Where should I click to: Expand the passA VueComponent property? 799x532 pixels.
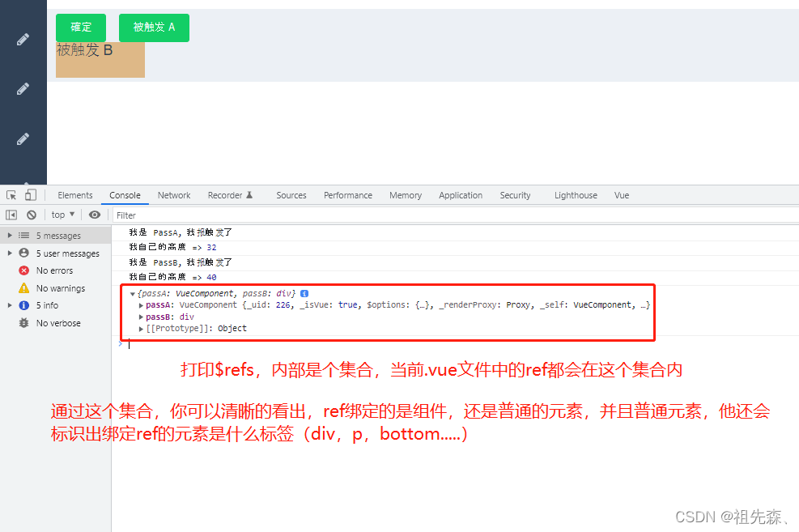point(141,305)
